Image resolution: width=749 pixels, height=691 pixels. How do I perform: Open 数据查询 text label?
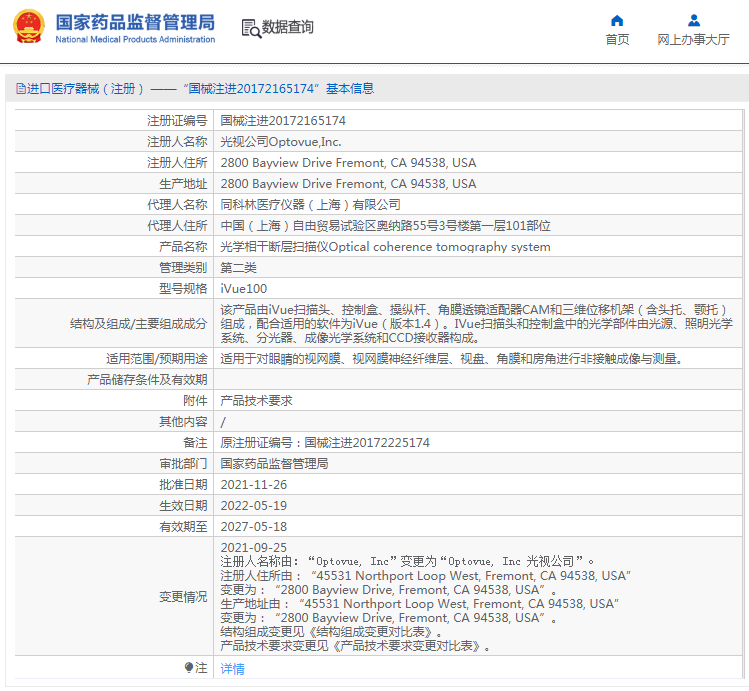tap(288, 28)
